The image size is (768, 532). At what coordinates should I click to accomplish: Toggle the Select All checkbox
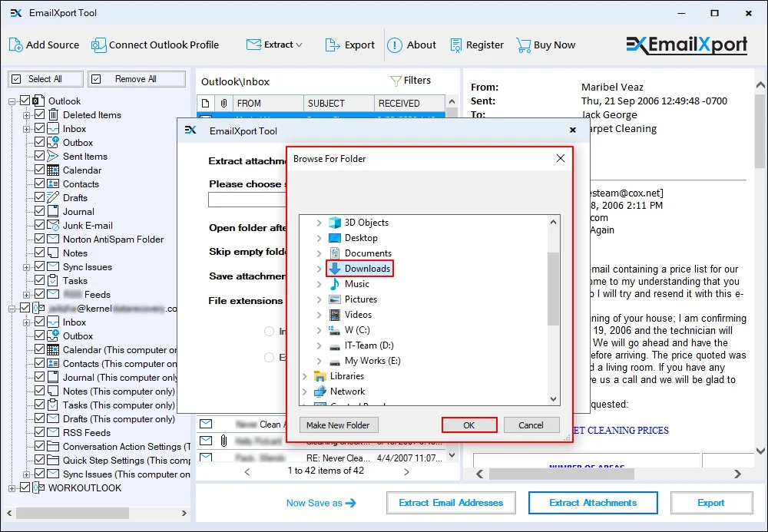click(x=16, y=79)
